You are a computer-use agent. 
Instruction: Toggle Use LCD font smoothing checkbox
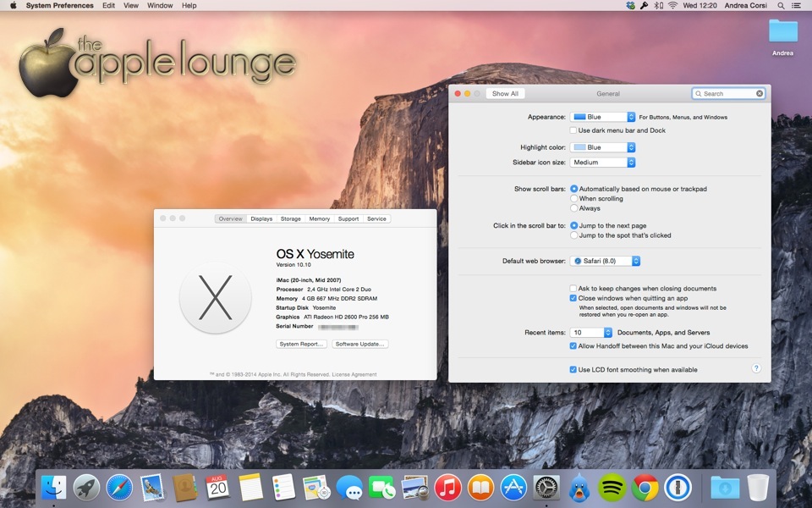pyautogui.click(x=573, y=370)
